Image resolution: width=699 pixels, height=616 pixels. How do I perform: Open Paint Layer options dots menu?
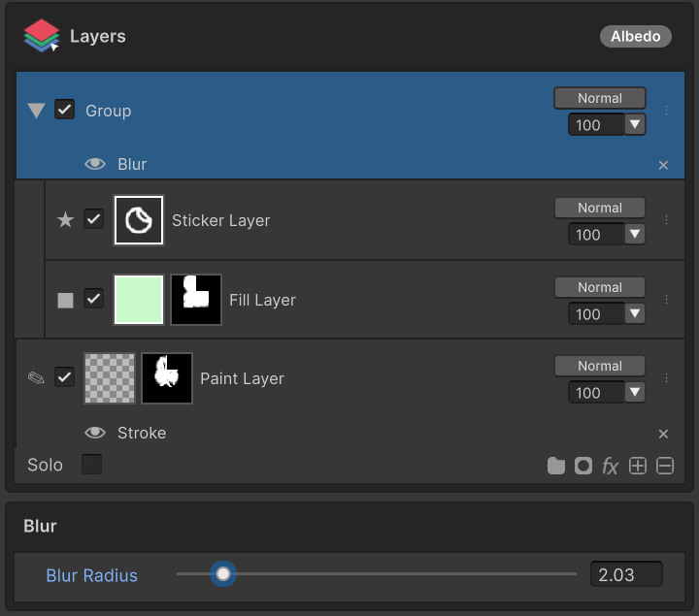666,378
